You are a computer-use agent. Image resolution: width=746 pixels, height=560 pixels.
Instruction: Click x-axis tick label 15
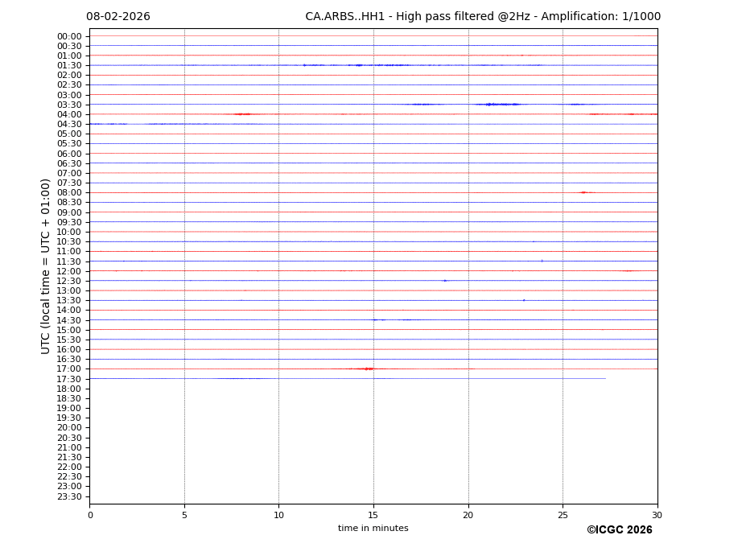coord(373,515)
